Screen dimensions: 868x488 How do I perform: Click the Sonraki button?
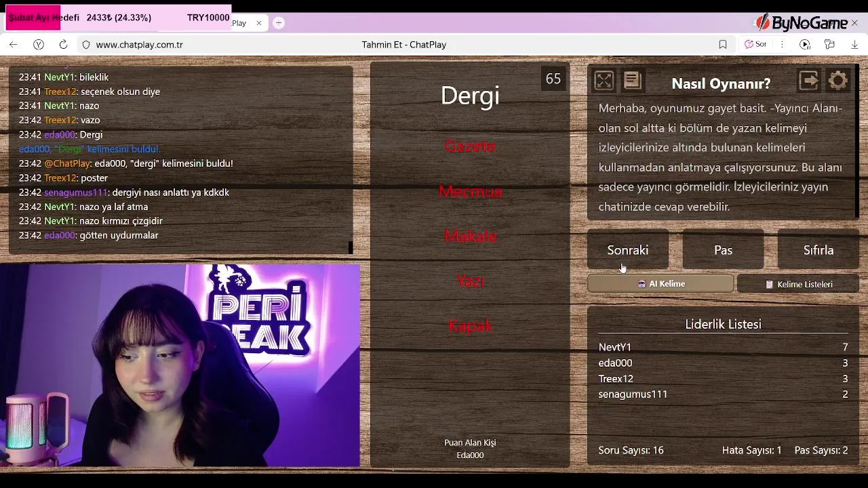628,250
